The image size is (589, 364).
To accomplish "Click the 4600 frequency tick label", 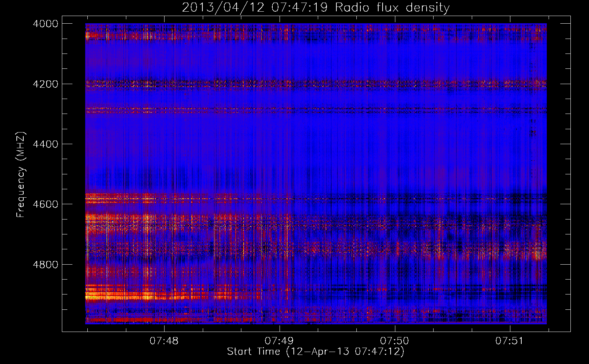I will [46, 204].
